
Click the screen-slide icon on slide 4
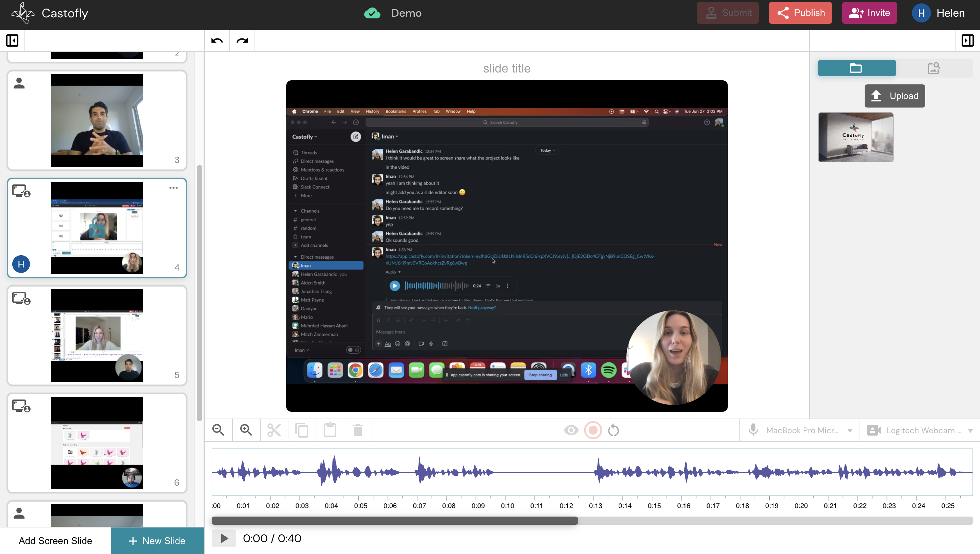coord(21,191)
